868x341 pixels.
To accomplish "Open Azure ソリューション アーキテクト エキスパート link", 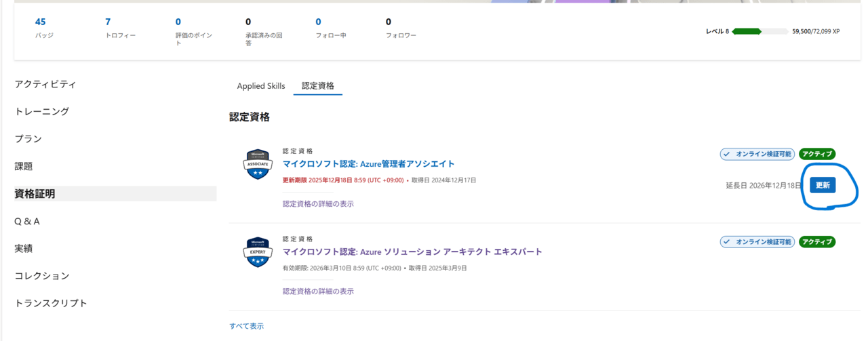I will pyautogui.click(x=412, y=252).
